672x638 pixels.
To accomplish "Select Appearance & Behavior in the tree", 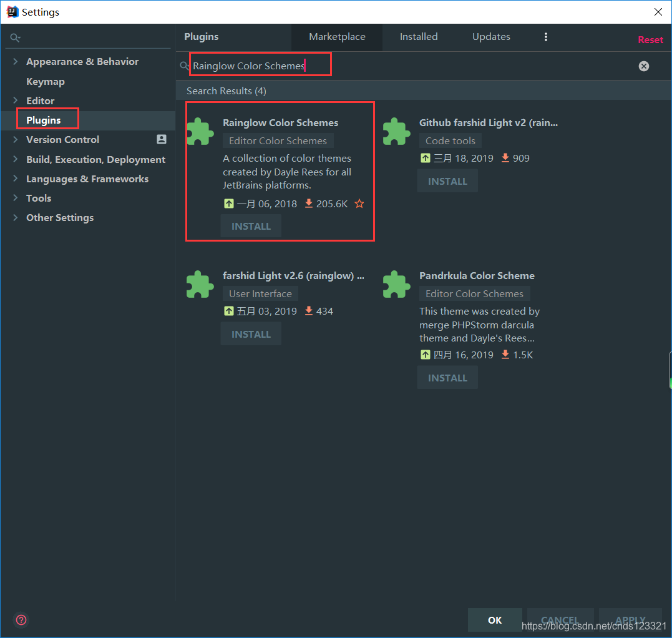I will [82, 61].
